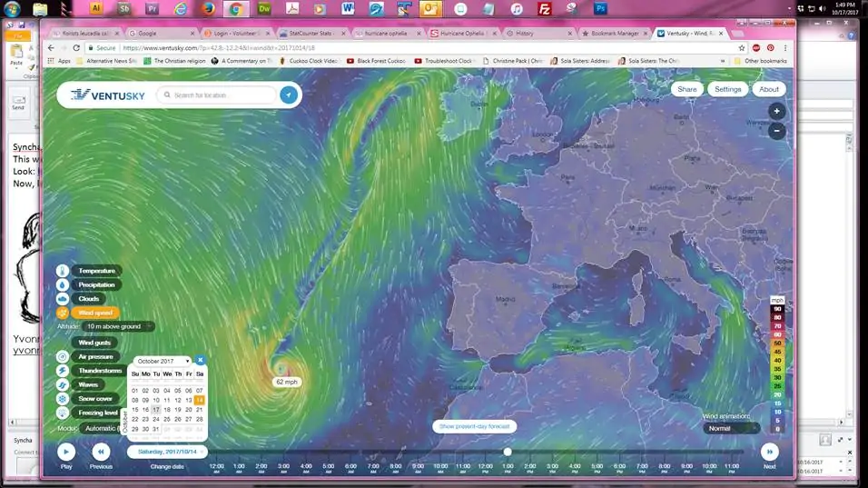This screenshot has height=488, width=868.
Task: Select the Clouds layer
Action: tap(89, 299)
